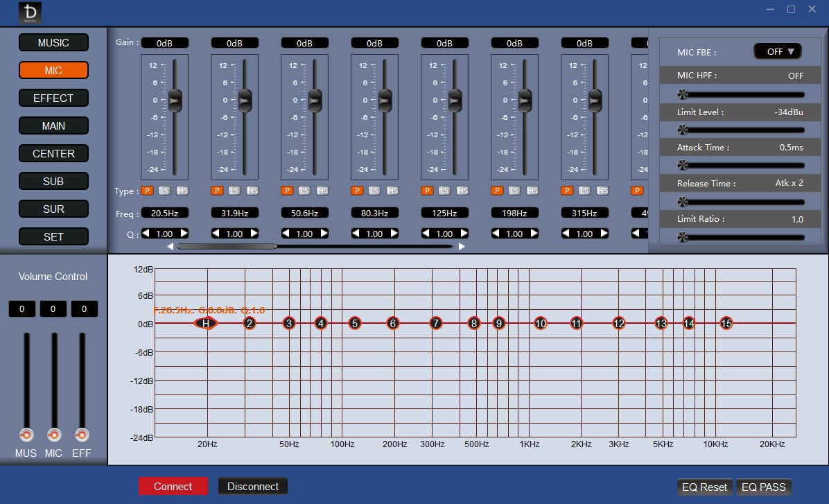Set 198Hz band type to P
Image resolution: width=829 pixels, height=504 pixels.
[497, 191]
